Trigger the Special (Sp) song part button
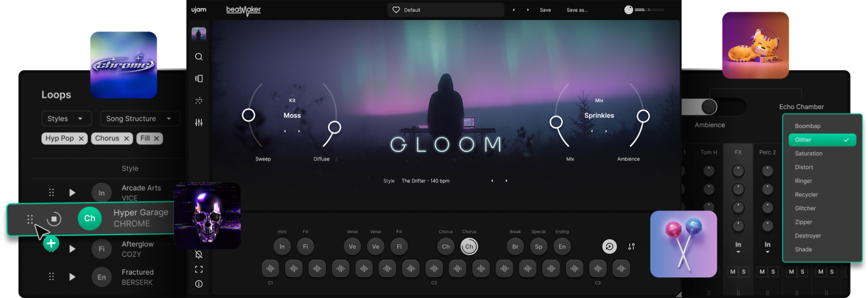 538,247
